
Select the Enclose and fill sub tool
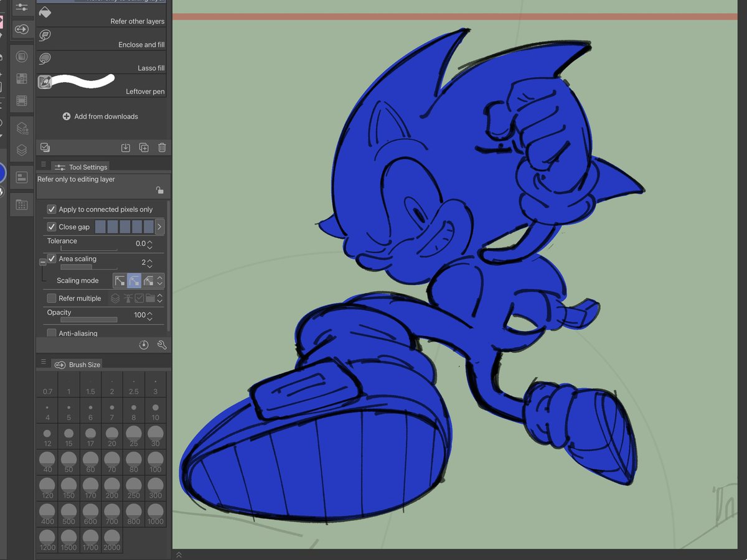103,39
